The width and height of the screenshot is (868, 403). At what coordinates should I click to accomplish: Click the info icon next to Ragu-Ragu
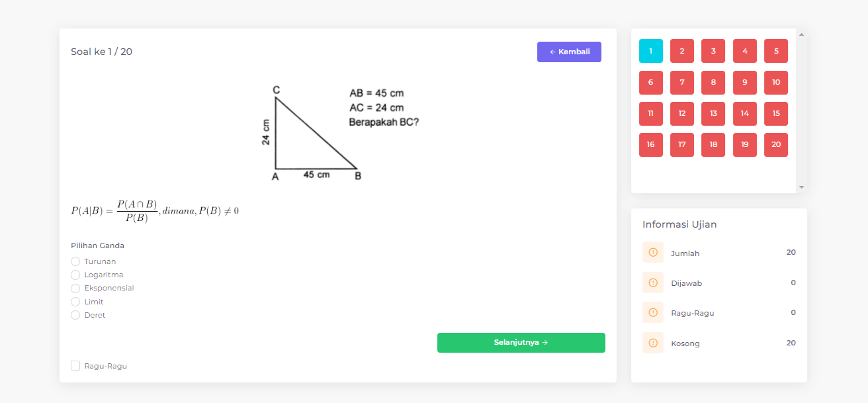653,312
